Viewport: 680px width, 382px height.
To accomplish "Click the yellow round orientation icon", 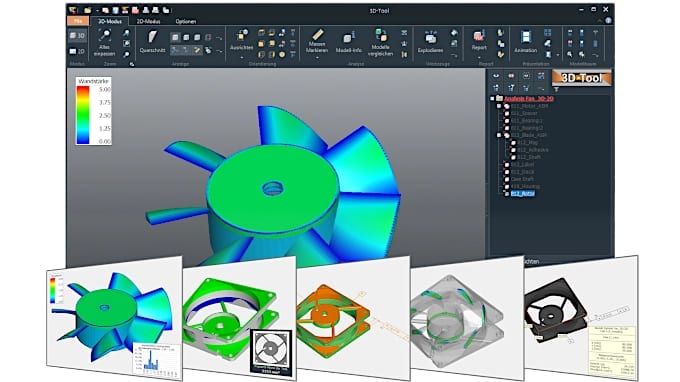I will tap(282, 55).
